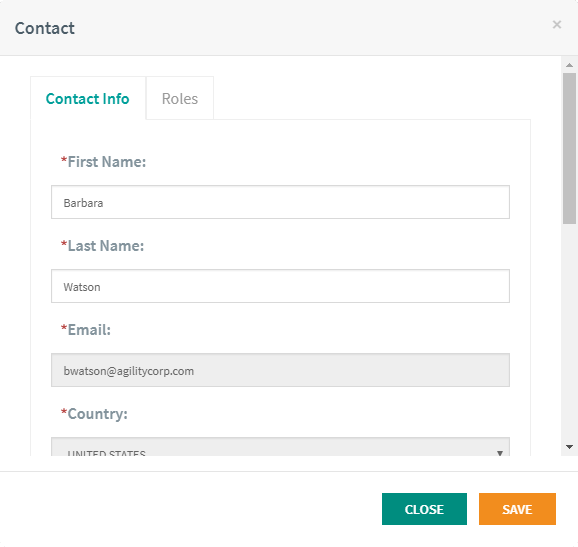Click the scrollbar up arrow
The image size is (578, 547).
[x=569, y=65]
